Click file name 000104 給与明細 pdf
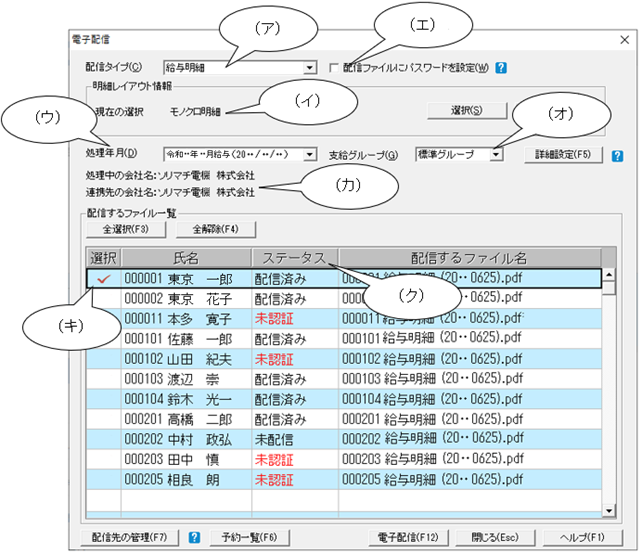Viewport: 642px width, 553px height. (x=432, y=399)
